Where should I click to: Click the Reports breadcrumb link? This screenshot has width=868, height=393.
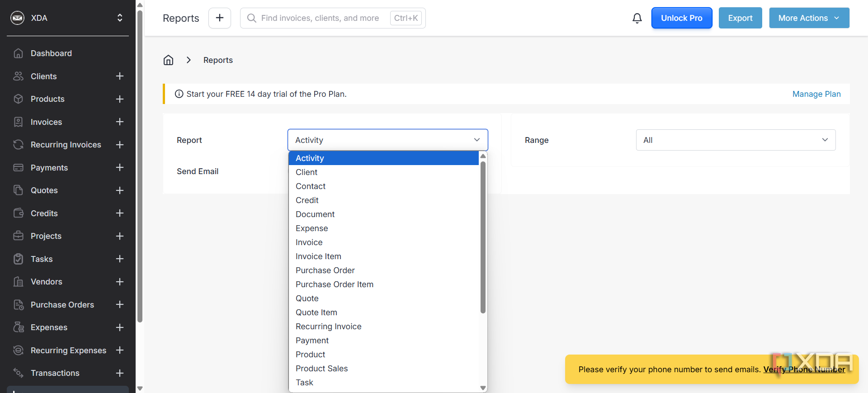[x=218, y=60]
